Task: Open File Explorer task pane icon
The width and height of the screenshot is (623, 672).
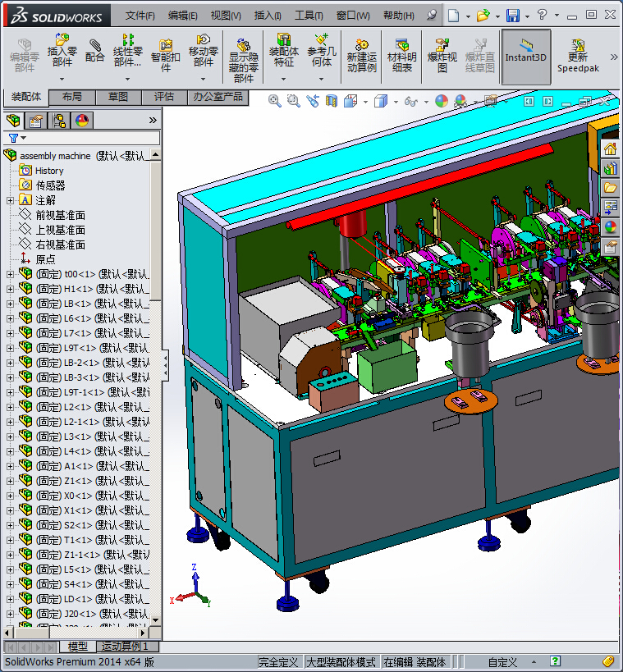Action: coord(610,187)
